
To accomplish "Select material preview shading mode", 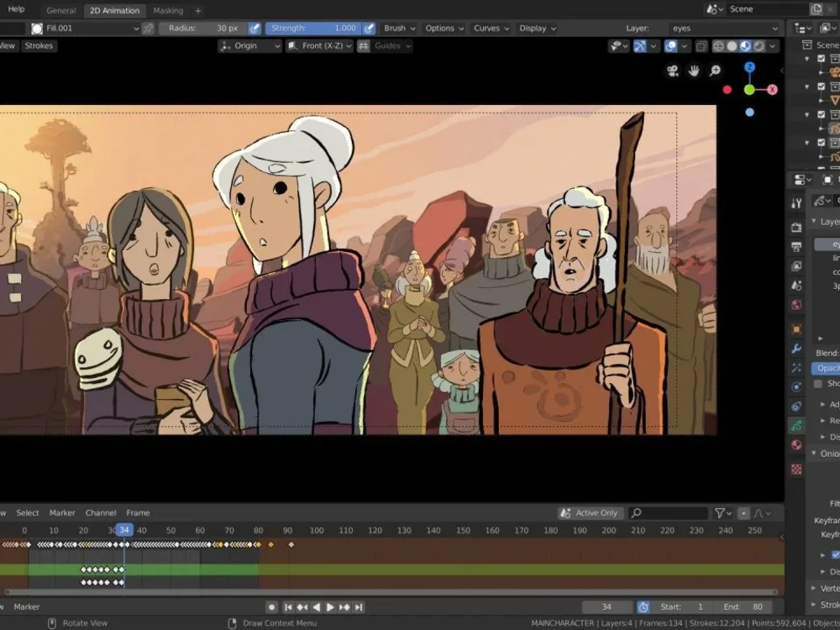I will coord(745,46).
